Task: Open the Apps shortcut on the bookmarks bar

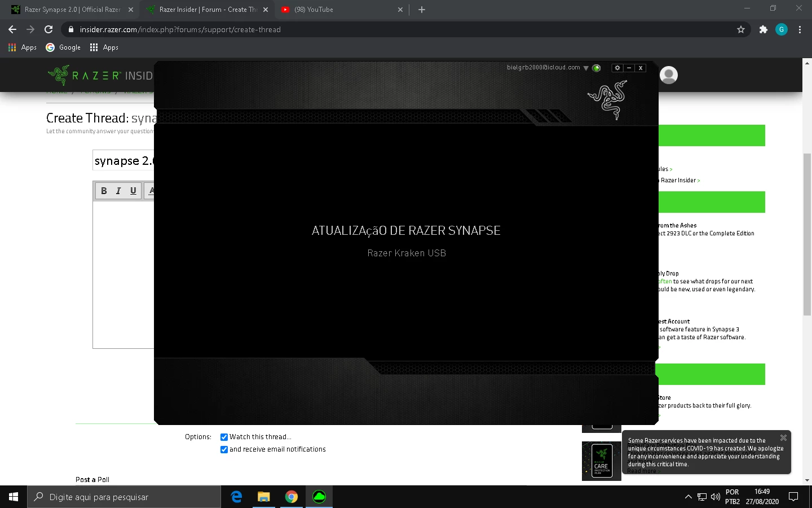Action: point(23,47)
